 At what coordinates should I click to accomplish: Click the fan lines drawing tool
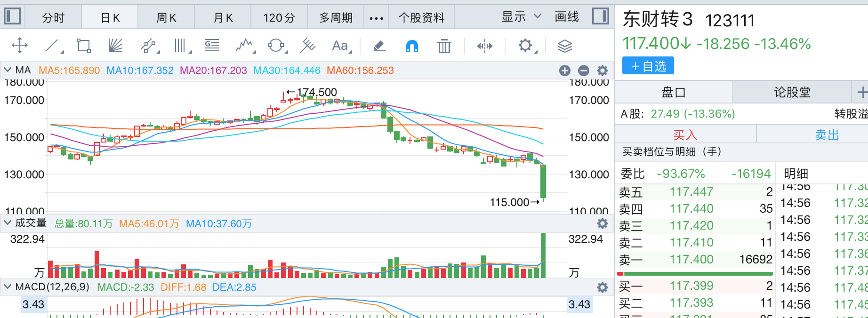[x=115, y=46]
